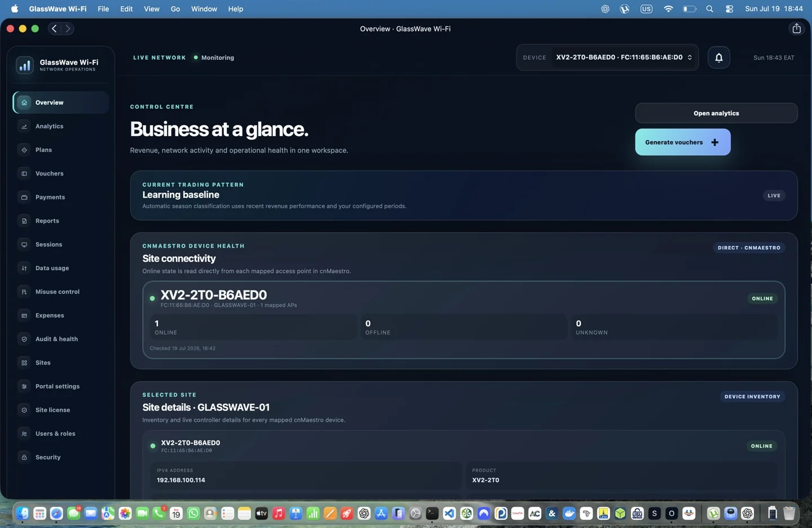The image size is (812, 528).
Task: Click the 0 OFFLINE counter
Action: (x=464, y=327)
